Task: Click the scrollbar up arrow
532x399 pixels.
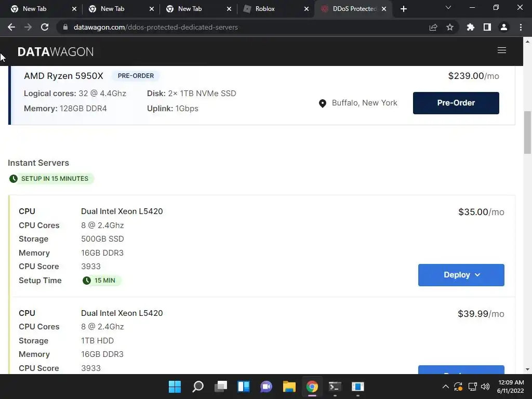Action: tap(527, 42)
